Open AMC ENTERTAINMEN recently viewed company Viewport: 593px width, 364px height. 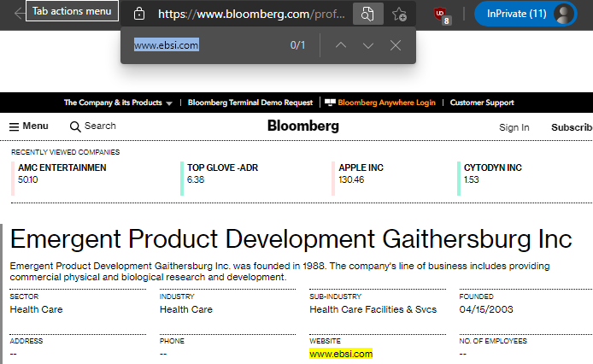point(62,167)
